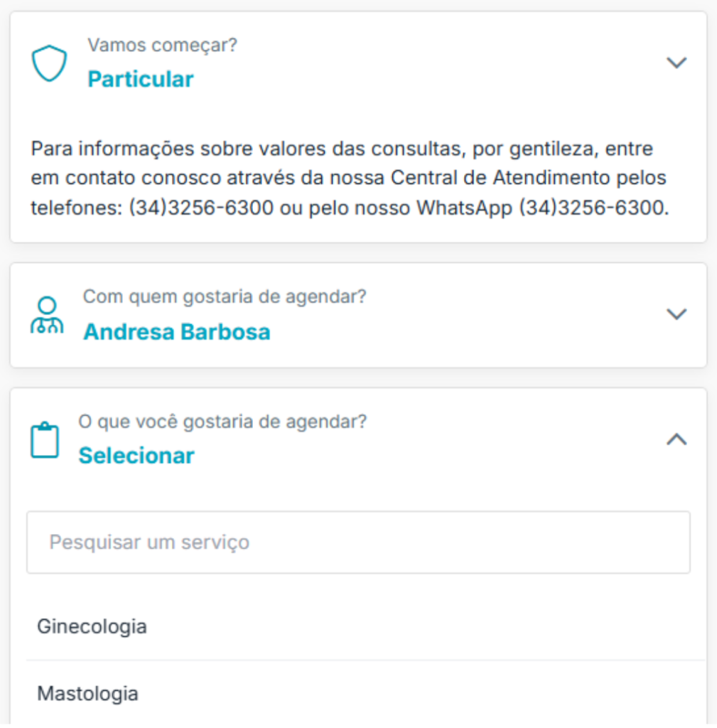Click the clipboard icon beside Selecionar
717x728 pixels.
click(45, 441)
